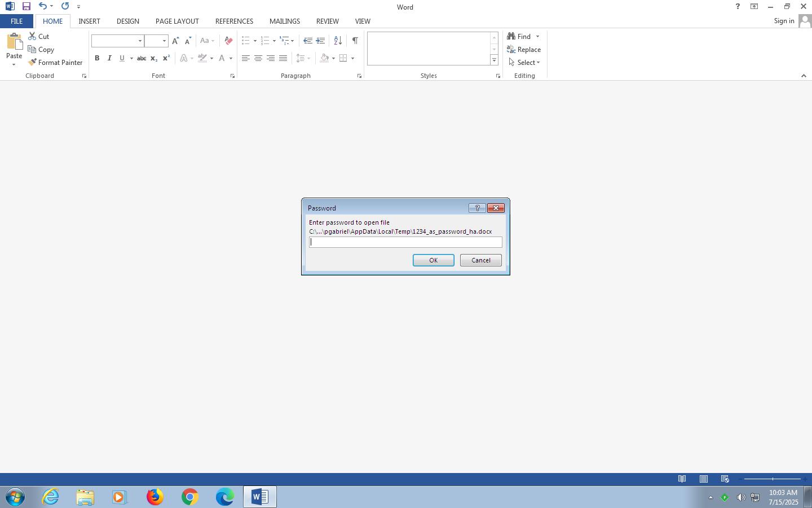Click the Repeat/Redo icon
812x508 pixels.
point(65,6)
